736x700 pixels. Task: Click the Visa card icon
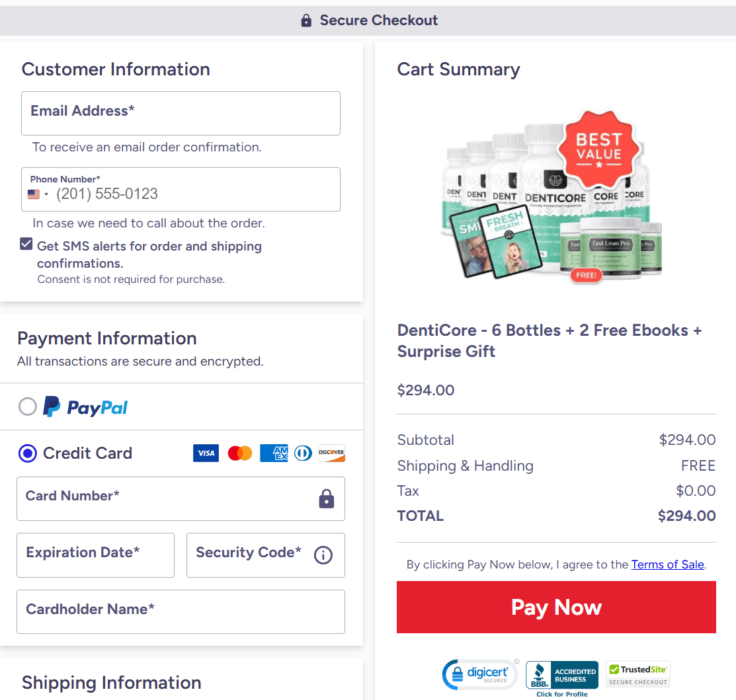[206, 453]
